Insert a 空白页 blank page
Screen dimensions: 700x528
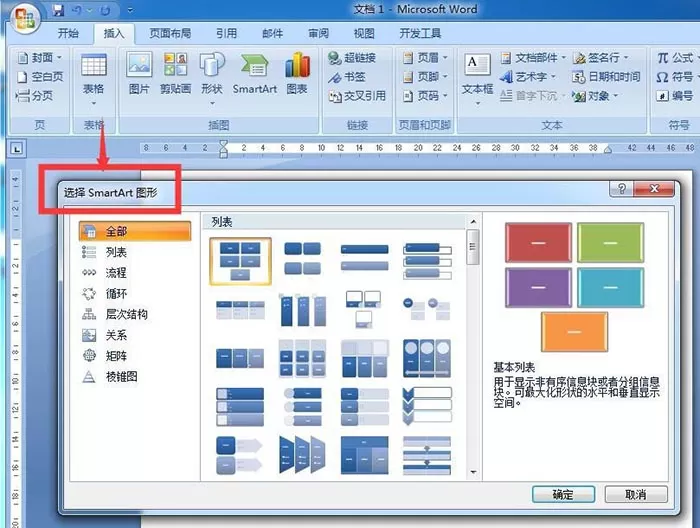[x=40, y=77]
